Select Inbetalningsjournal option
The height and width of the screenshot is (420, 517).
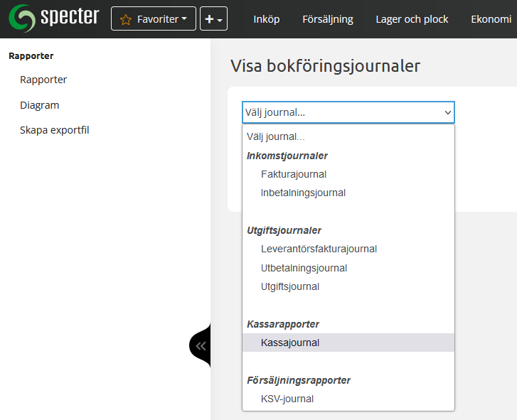[303, 193]
